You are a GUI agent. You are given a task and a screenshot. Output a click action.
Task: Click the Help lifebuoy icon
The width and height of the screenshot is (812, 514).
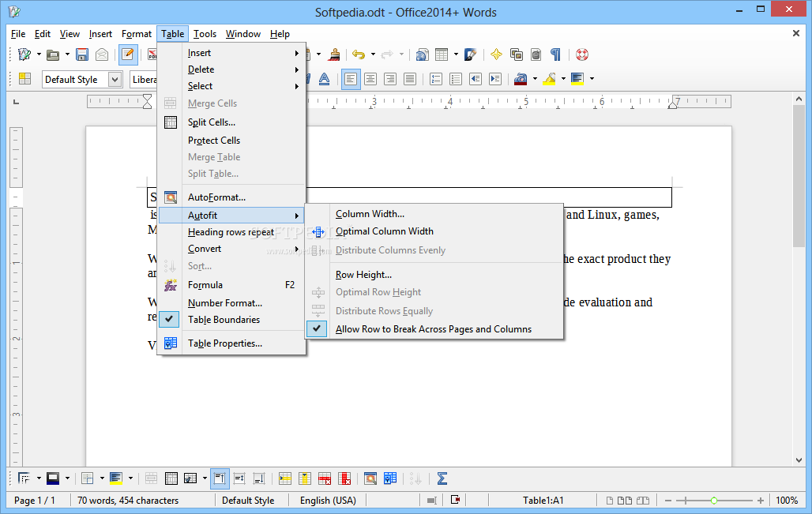[582, 54]
